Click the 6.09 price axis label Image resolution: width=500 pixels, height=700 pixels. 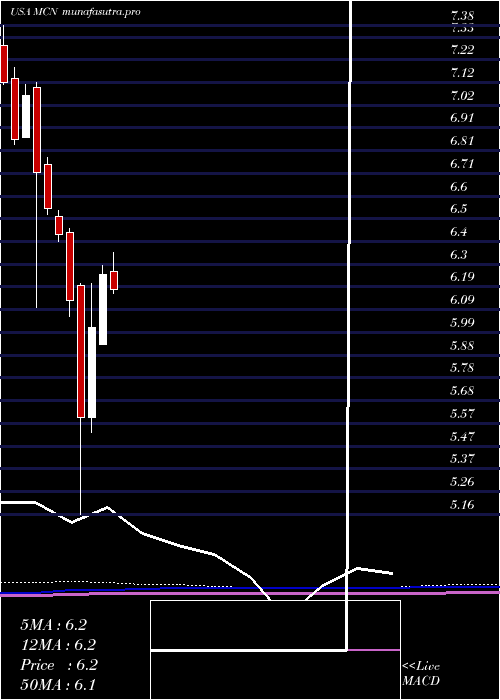click(x=462, y=300)
